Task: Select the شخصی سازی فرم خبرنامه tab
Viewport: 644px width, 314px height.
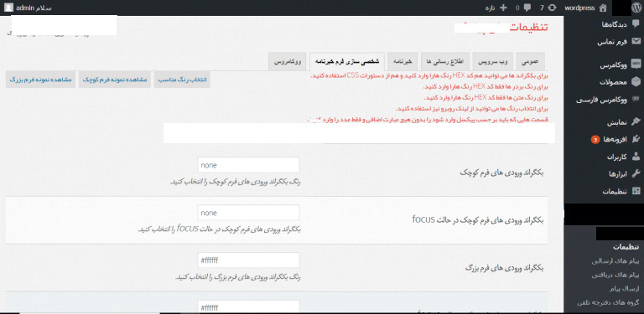Action: tap(347, 62)
